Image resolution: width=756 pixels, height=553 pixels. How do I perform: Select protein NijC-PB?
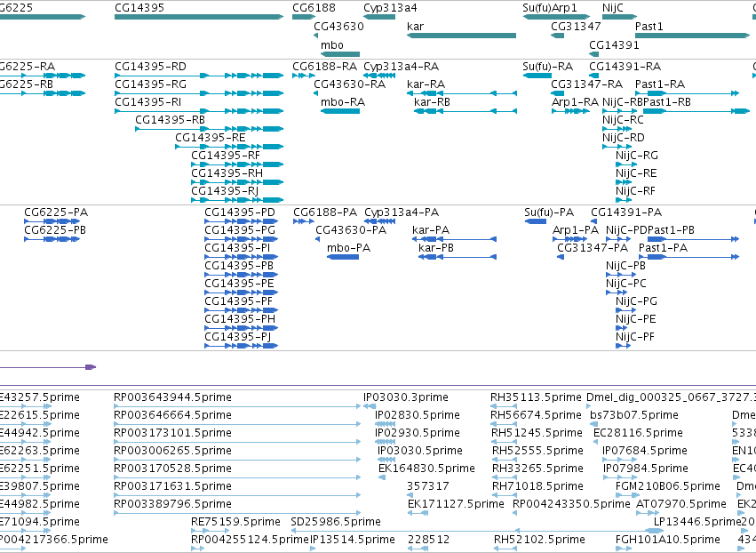coord(621,275)
